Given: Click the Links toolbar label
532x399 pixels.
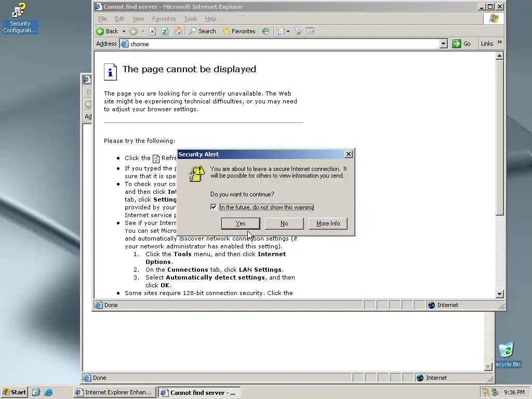Looking at the screenshot, I should click(487, 44).
